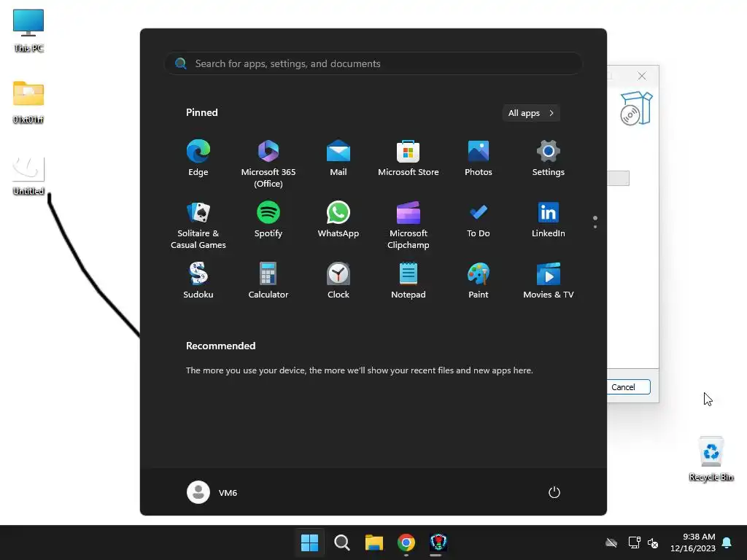Click the network tray icon
The height and width of the screenshot is (560, 747).
tap(634, 542)
